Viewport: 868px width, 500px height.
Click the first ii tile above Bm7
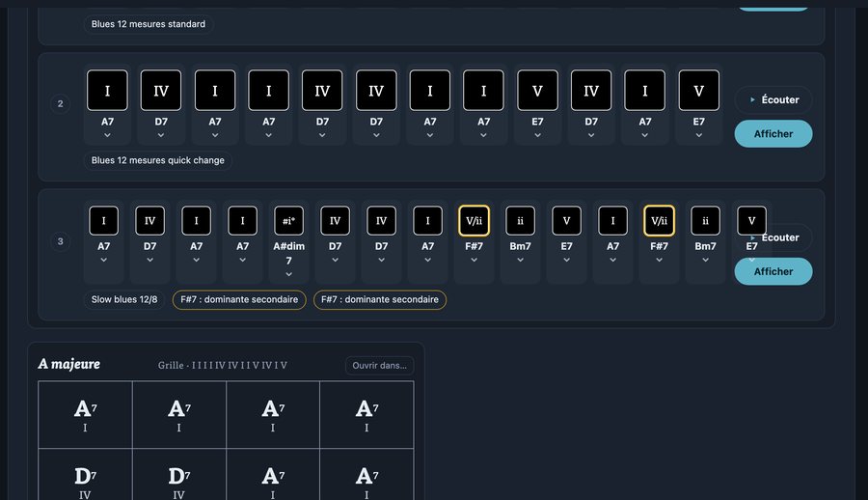pos(521,221)
